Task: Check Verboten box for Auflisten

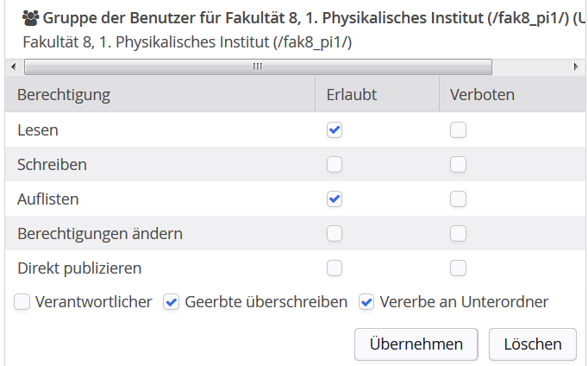Action: tap(458, 199)
